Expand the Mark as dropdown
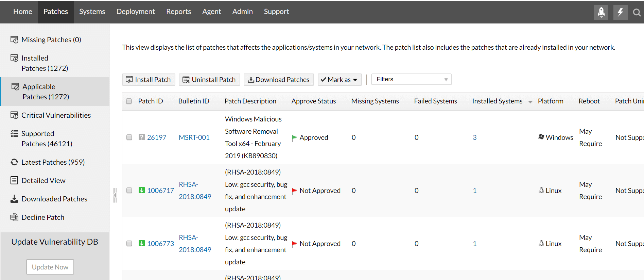This screenshot has width=644, height=280. point(340,80)
